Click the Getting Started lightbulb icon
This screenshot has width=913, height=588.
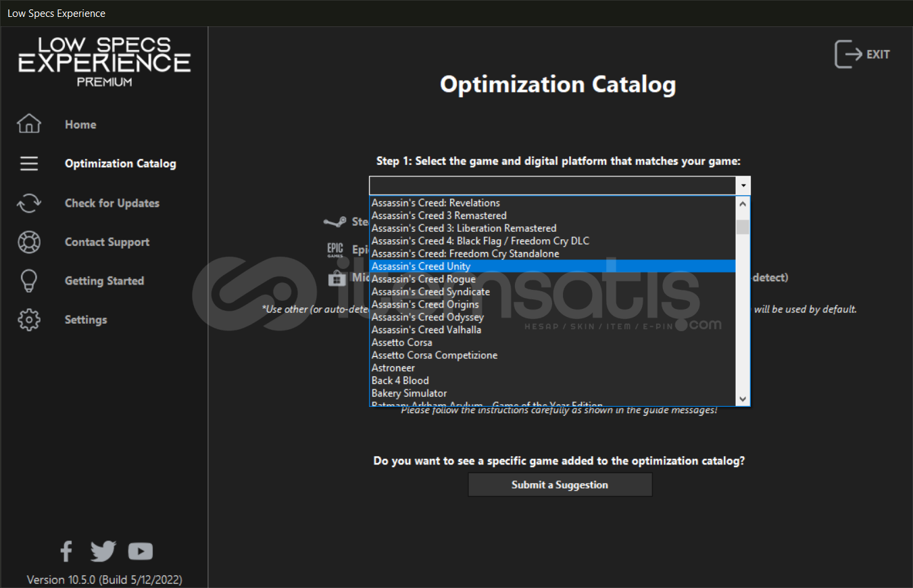click(29, 280)
